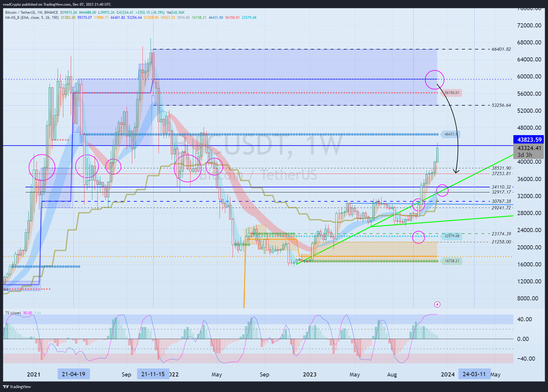Screen dimensions: 548x392
Task: Click the 8000.00 tick on the price axis
Action: click(x=527, y=298)
